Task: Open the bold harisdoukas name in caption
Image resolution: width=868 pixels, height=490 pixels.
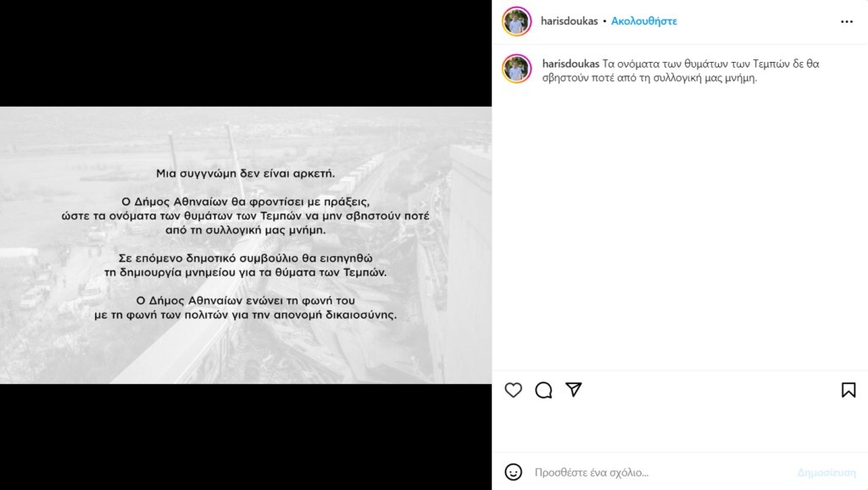Action: click(570, 64)
